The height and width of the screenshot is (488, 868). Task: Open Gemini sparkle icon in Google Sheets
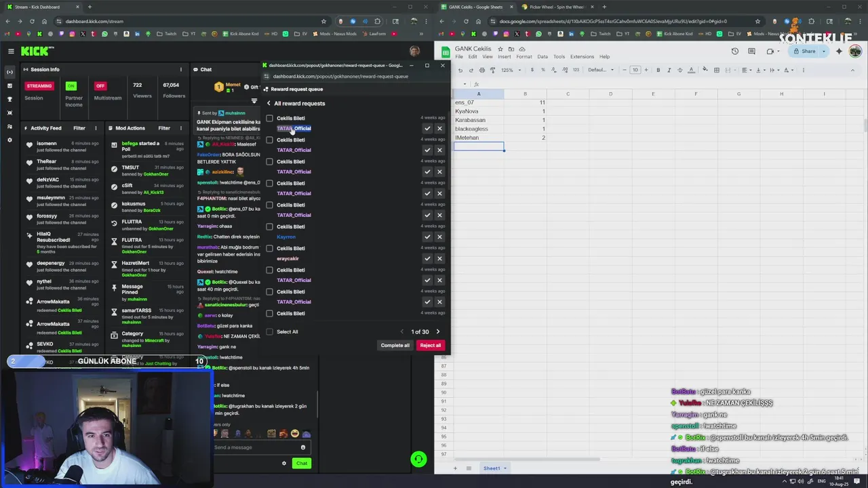[x=839, y=51]
